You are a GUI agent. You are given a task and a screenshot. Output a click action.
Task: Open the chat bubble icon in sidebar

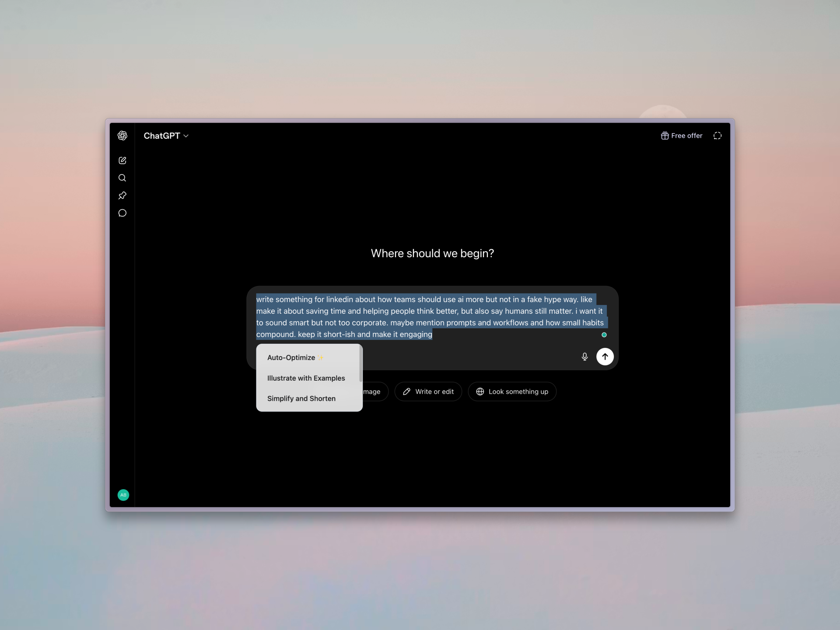[122, 213]
